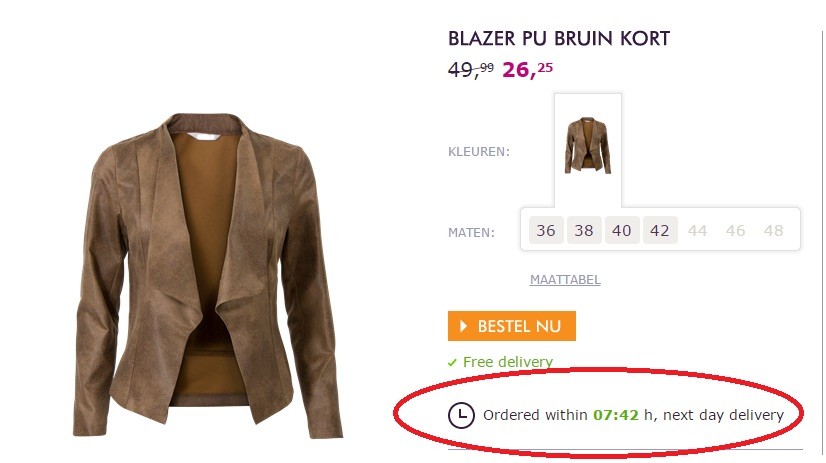Select size 42

coord(660,230)
